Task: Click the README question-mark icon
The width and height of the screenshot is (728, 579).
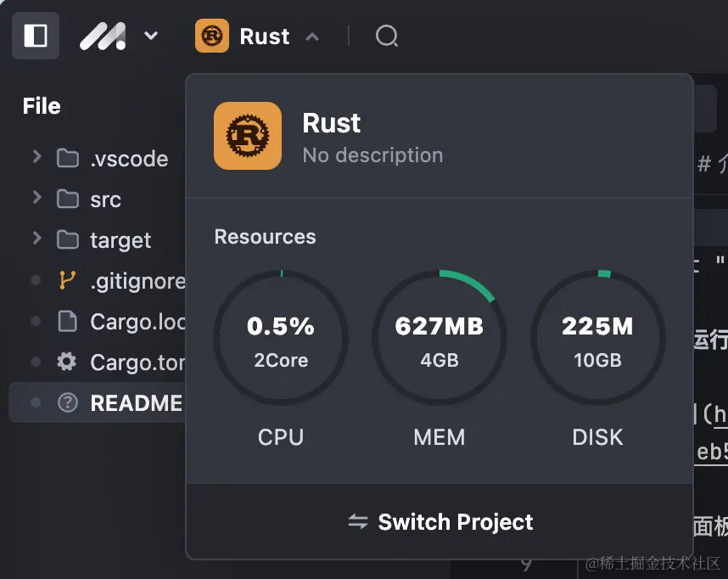Action: [x=67, y=402]
